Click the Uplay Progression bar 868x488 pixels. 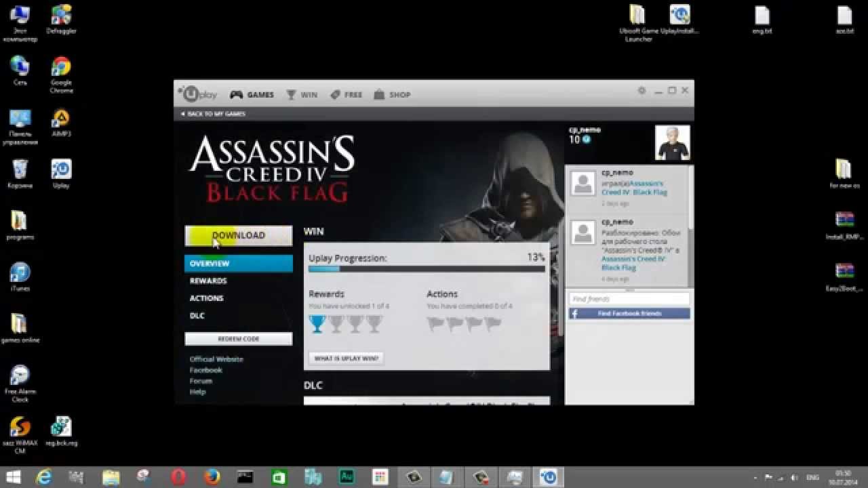point(427,269)
